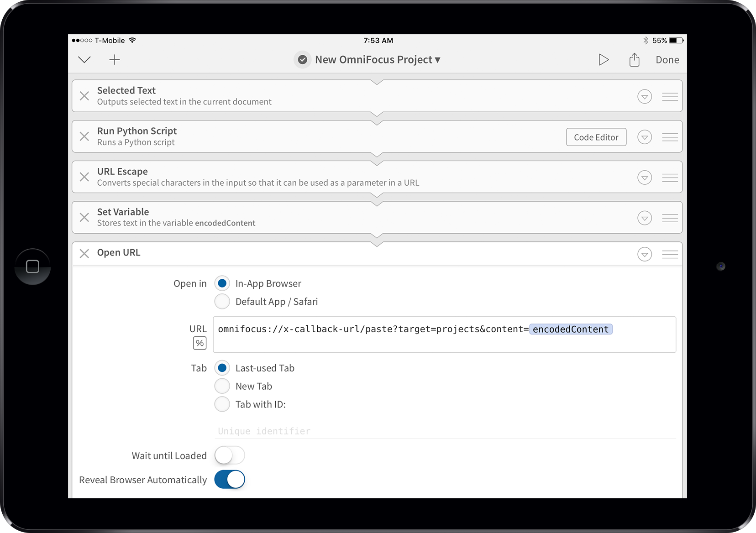Remove the URL Escape action

click(x=84, y=177)
